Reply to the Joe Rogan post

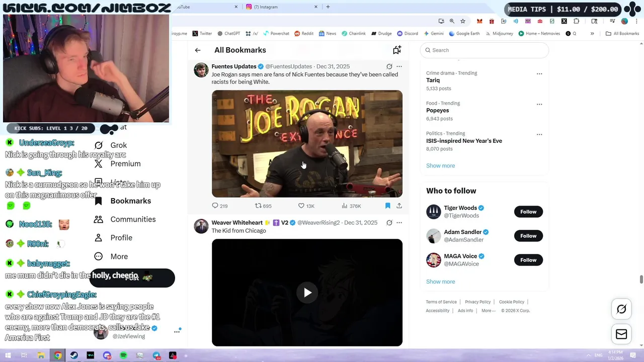[x=220, y=206]
